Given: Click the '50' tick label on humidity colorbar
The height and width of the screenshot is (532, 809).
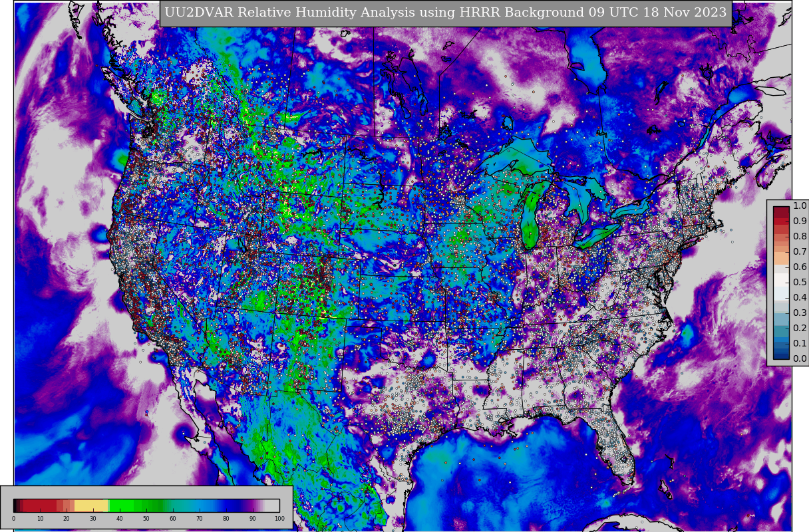Looking at the screenshot, I should (x=146, y=519).
